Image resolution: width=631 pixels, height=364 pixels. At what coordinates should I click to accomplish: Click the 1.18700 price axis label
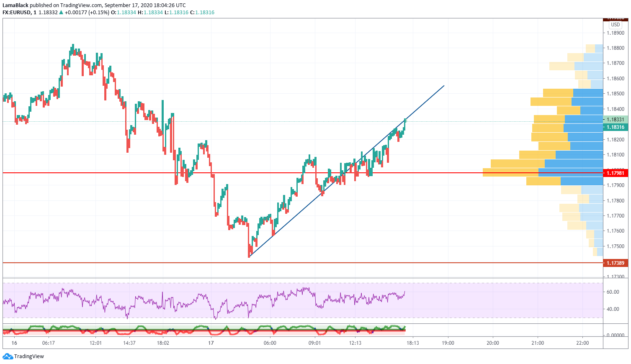tap(616, 63)
